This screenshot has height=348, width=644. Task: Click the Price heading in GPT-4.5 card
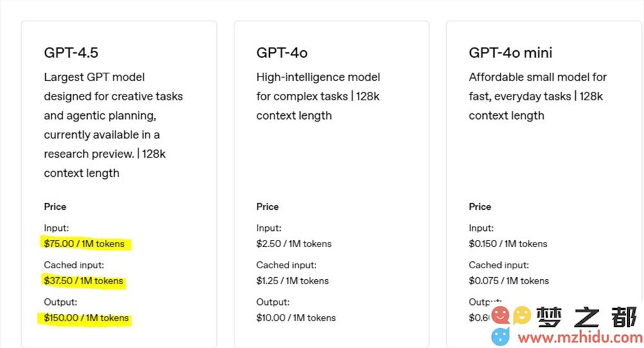[x=55, y=207]
